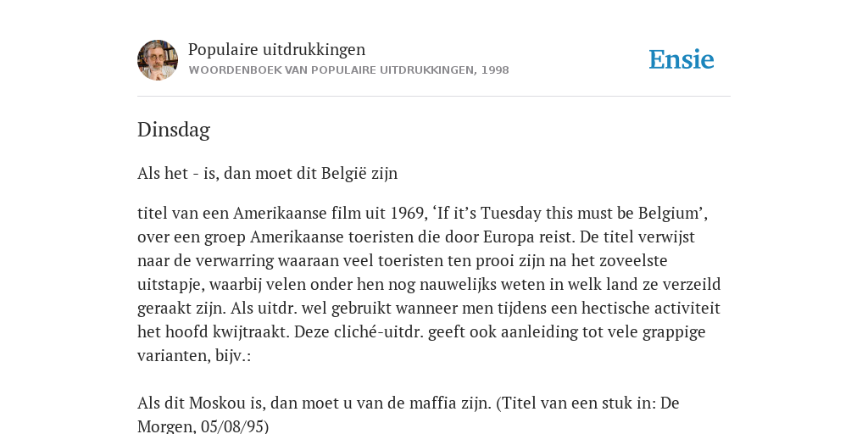Click the text 'varianten, bijv.:'

pos(194,356)
